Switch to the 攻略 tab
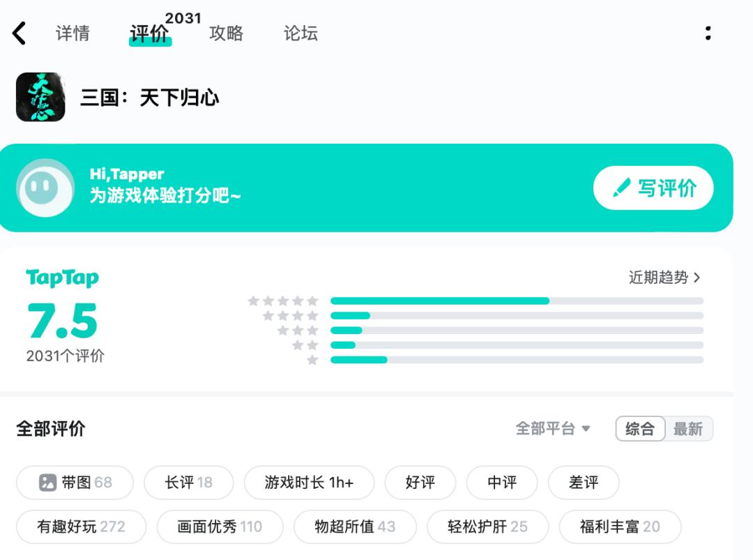Viewport: 753px width, 560px height. [226, 33]
